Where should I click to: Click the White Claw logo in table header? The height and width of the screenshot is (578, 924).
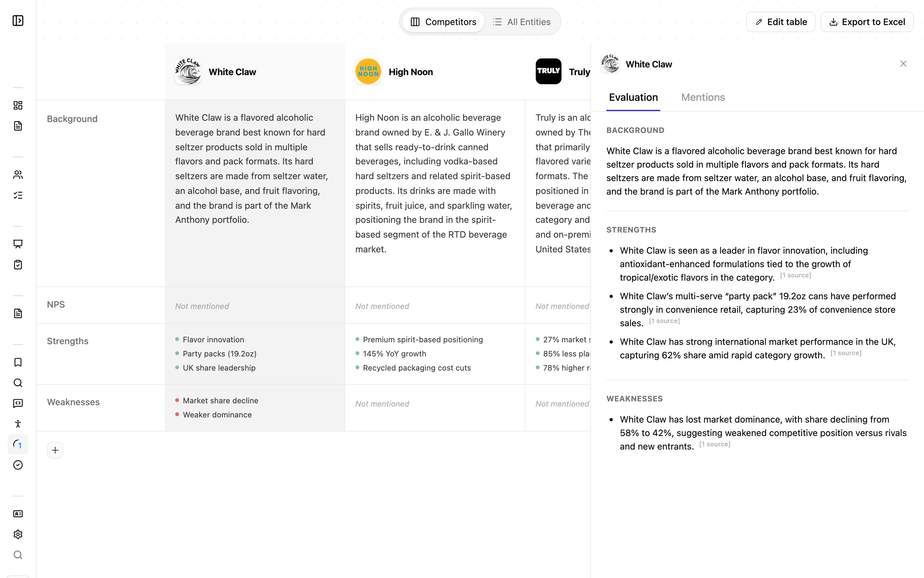pyautogui.click(x=188, y=72)
